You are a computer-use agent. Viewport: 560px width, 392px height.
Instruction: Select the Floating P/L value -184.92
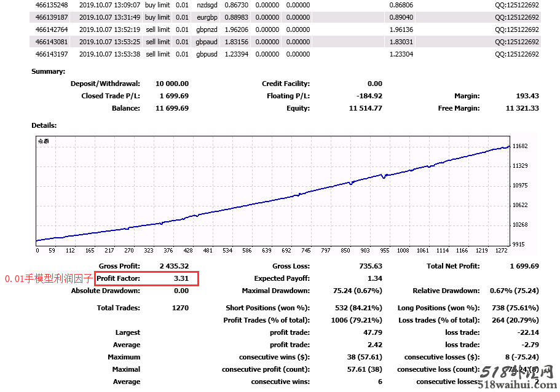pos(369,96)
